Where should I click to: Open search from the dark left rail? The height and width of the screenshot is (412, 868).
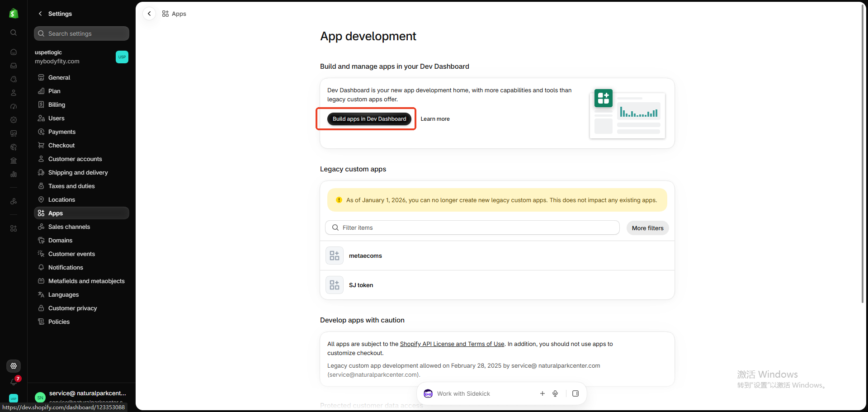pos(14,33)
